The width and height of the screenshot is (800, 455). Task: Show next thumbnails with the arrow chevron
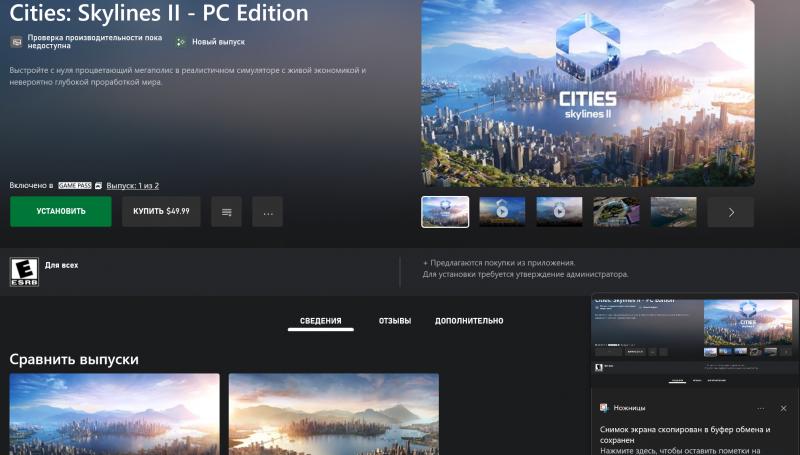coord(731,212)
